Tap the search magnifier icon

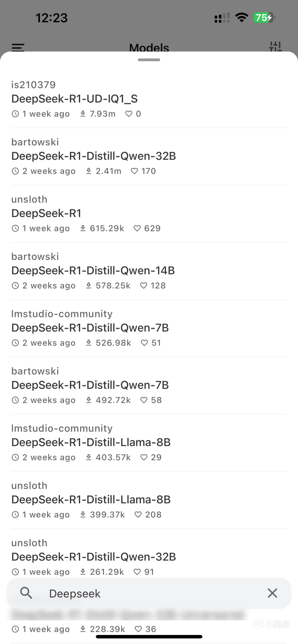click(26, 593)
